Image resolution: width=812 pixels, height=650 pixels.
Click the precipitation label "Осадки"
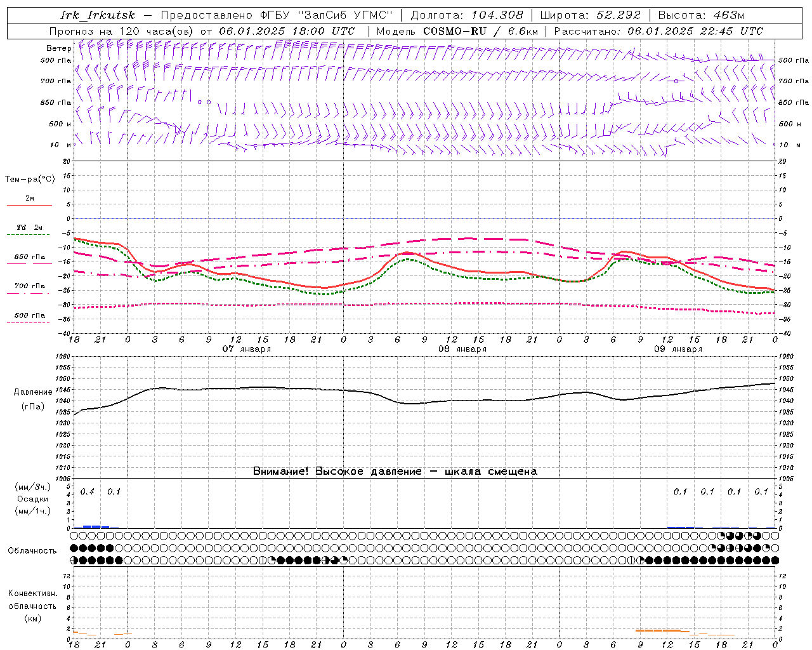tap(33, 499)
